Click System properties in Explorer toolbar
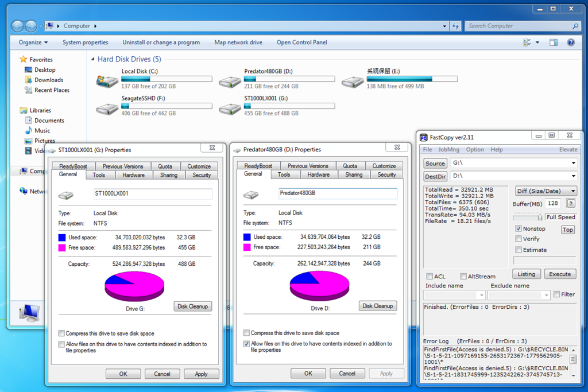Image resolution: width=588 pixels, height=392 pixels. (85, 42)
